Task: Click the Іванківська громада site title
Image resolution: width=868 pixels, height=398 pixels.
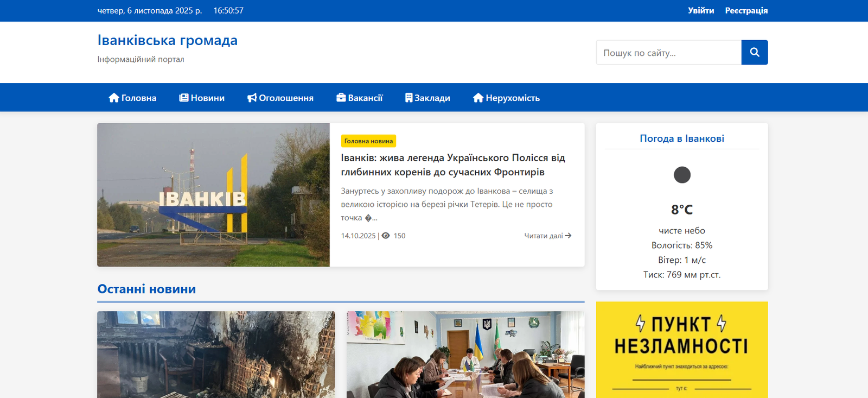Action: (168, 40)
